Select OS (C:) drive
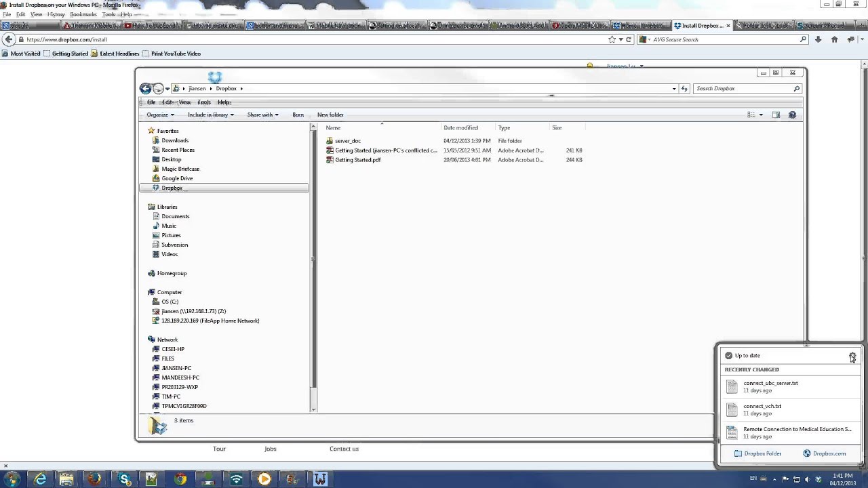The width and height of the screenshot is (868, 488). click(170, 302)
